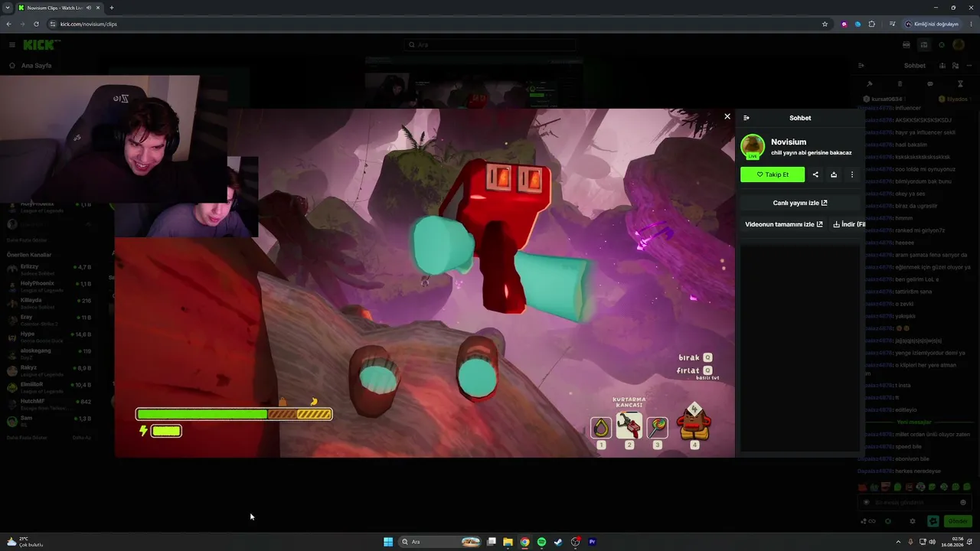This screenshot has width=980, height=551.
Task: Open Windows Start menu
Action: tap(388, 542)
